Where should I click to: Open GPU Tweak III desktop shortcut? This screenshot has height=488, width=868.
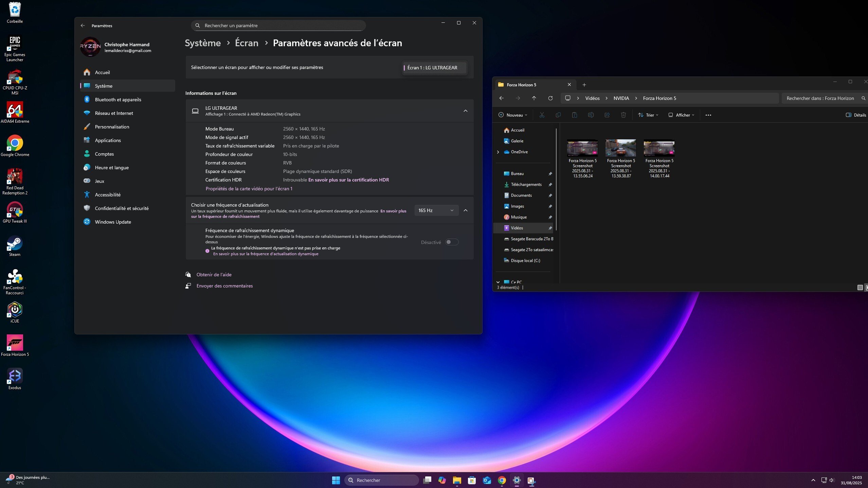point(15,212)
